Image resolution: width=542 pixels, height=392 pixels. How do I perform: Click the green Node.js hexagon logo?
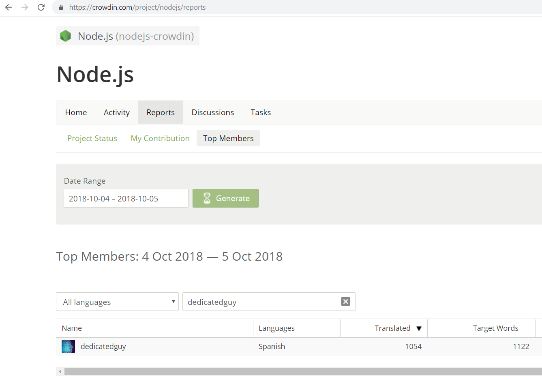click(66, 36)
